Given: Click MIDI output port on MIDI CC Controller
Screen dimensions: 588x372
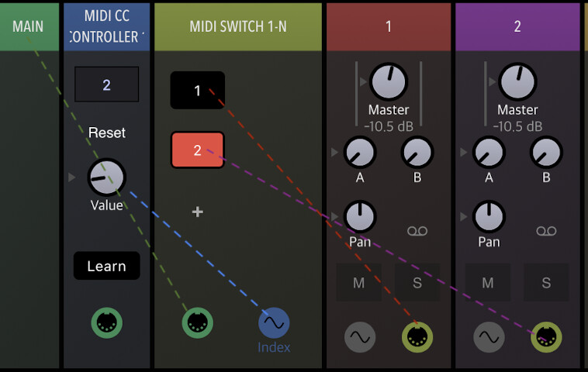Looking at the screenshot, I should click(106, 322).
